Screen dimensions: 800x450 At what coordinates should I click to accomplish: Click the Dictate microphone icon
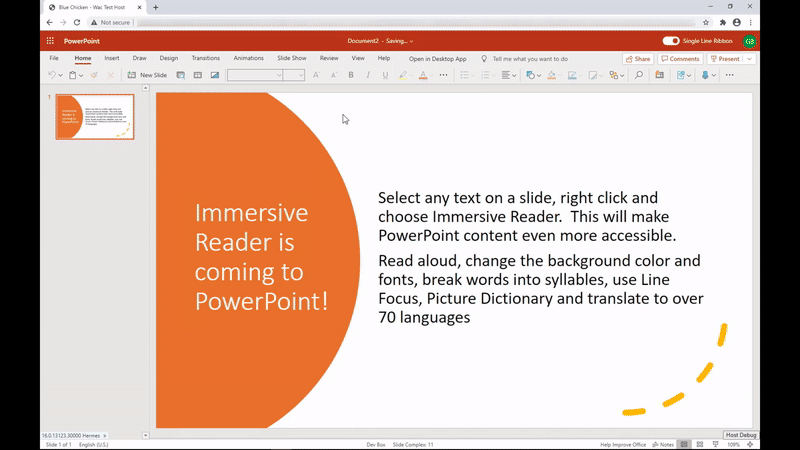pos(706,75)
